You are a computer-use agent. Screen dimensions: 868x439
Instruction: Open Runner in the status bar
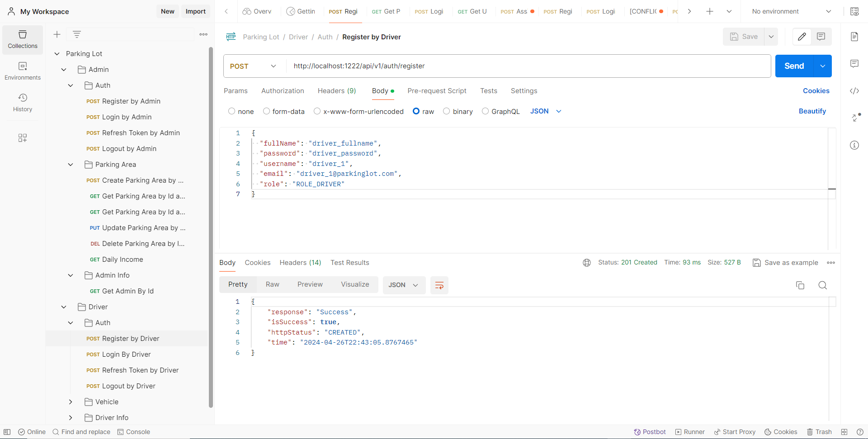[690, 432]
